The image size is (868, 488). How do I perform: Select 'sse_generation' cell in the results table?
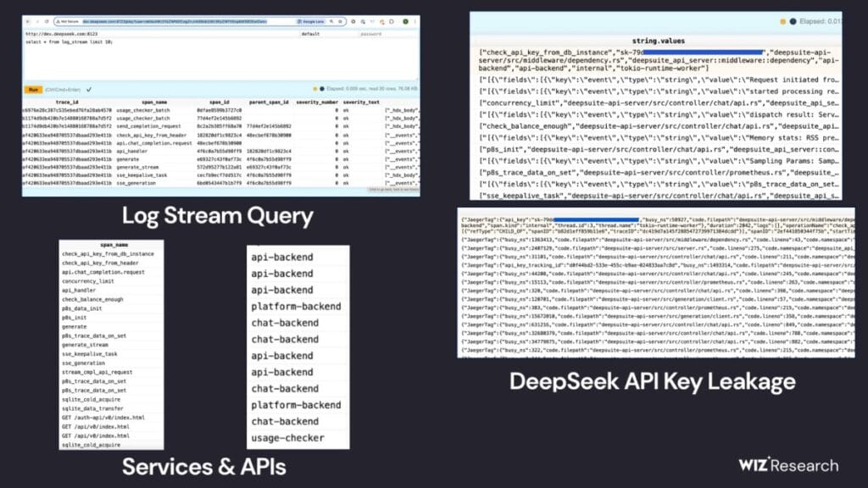coord(136,183)
